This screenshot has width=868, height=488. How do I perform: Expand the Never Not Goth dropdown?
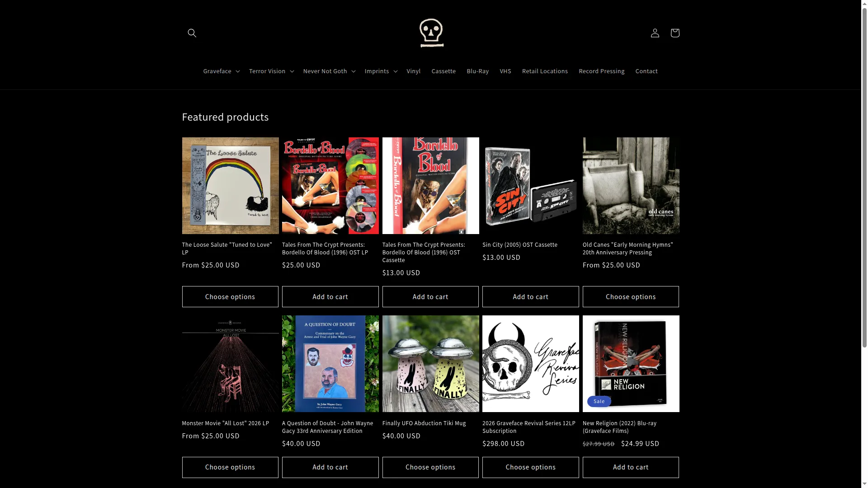click(x=329, y=71)
